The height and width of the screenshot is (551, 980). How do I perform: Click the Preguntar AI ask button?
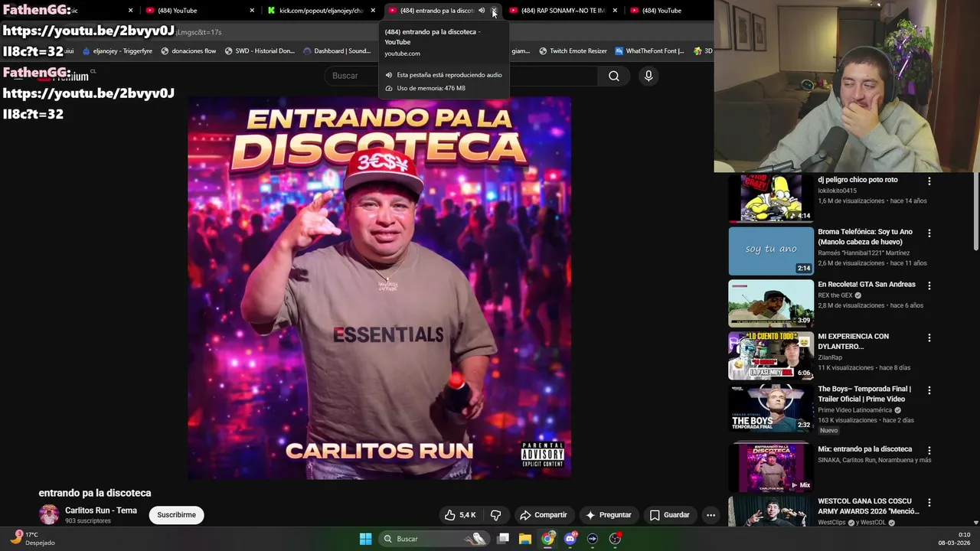tap(608, 515)
